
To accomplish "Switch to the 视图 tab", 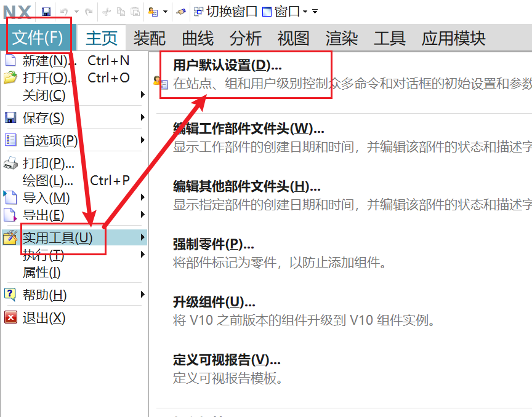I will point(293,38).
